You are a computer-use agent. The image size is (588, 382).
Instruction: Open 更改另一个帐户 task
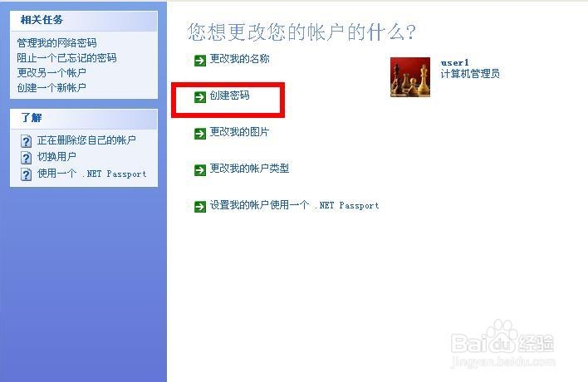click(x=51, y=73)
